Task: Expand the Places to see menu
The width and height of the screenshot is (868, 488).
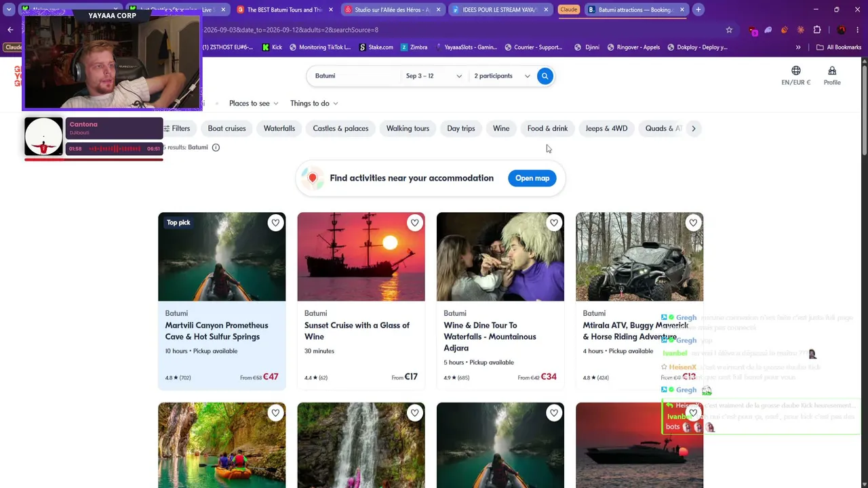Action: click(x=254, y=103)
